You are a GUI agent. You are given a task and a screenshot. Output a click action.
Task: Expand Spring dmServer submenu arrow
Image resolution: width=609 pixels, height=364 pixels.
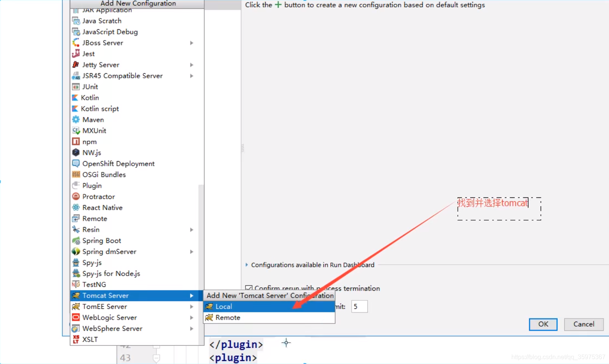191,251
